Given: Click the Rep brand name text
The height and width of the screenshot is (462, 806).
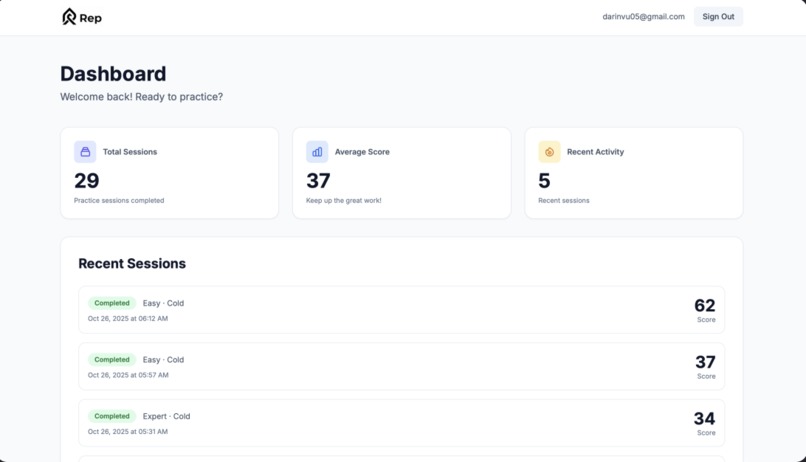Looking at the screenshot, I should tap(90, 18).
